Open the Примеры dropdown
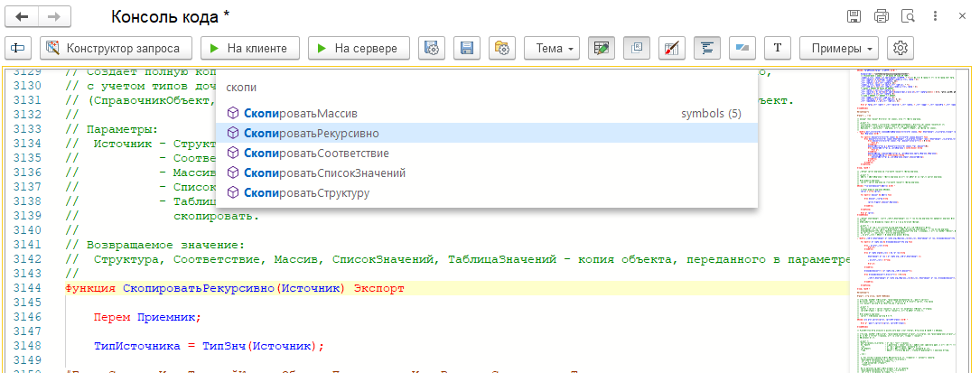This screenshot has width=980, height=373. pos(839,48)
